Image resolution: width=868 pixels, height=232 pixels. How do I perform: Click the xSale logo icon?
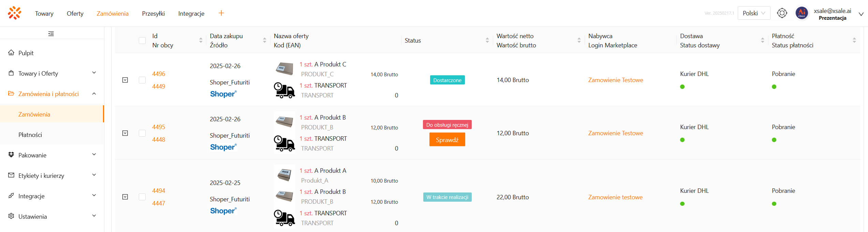15,13
